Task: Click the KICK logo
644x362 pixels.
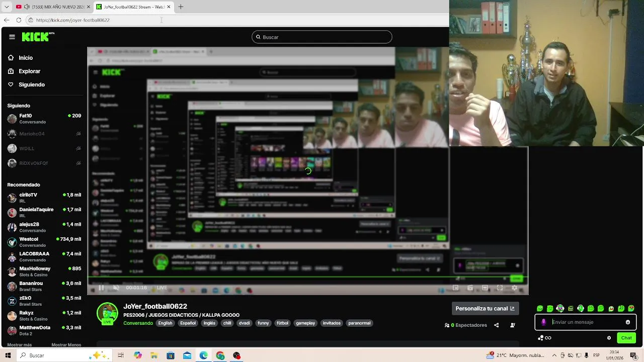Action: (x=38, y=37)
